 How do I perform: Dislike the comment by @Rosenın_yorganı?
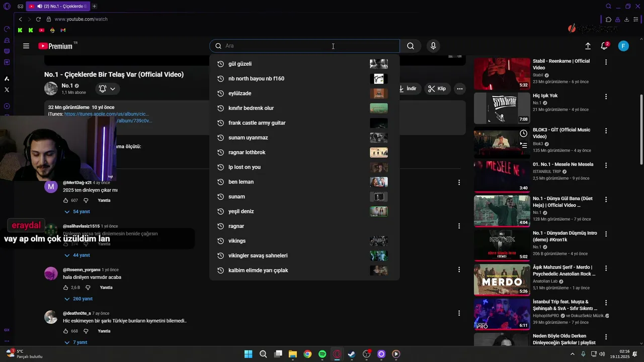click(88, 288)
